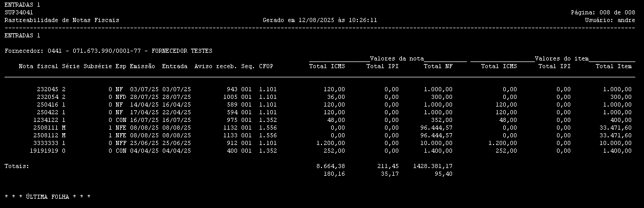Click Total NF 96.444,57 in row 2508111
Screen dimensions: 644x208
click(x=437, y=128)
